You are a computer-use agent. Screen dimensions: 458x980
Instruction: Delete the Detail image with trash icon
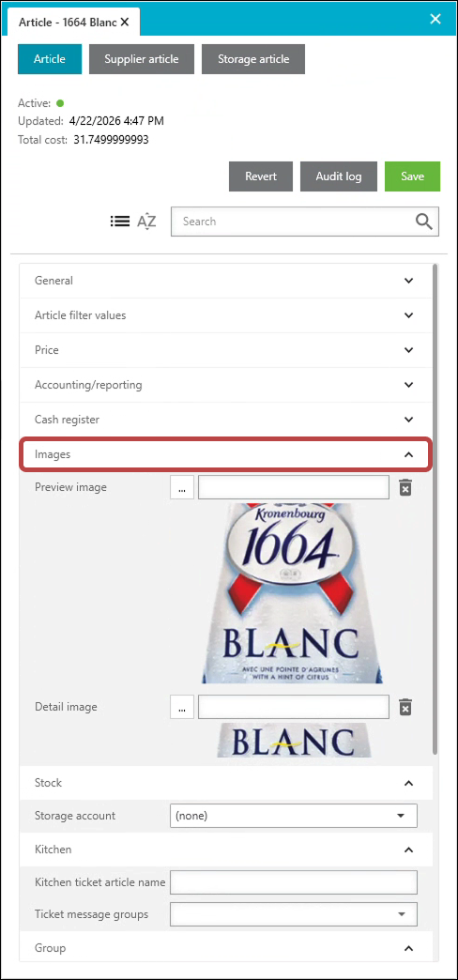click(405, 708)
